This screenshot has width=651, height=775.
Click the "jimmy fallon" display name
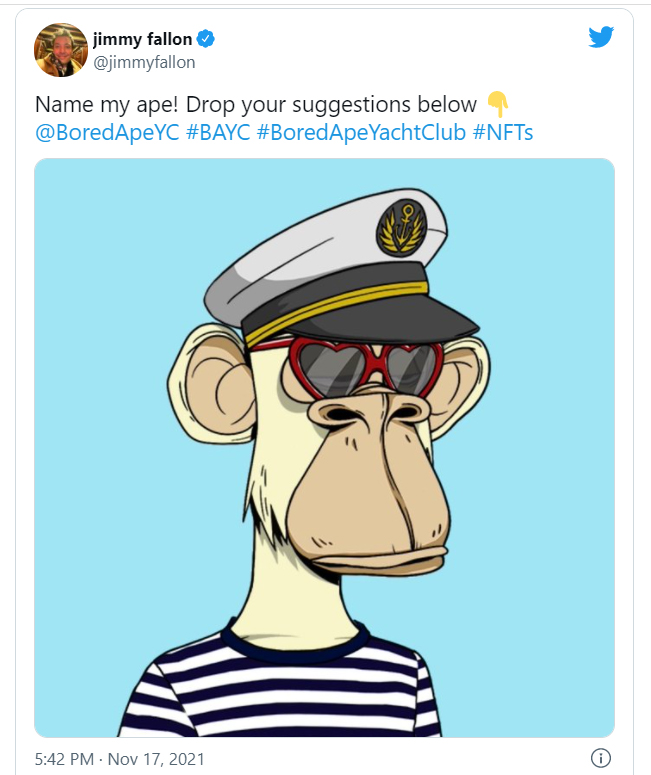click(142, 40)
